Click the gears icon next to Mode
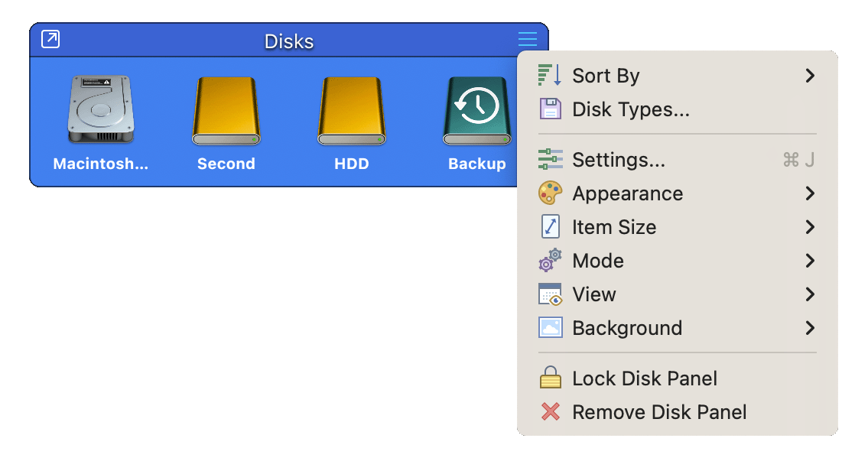The height and width of the screenshot is (471, 868). 551,260
